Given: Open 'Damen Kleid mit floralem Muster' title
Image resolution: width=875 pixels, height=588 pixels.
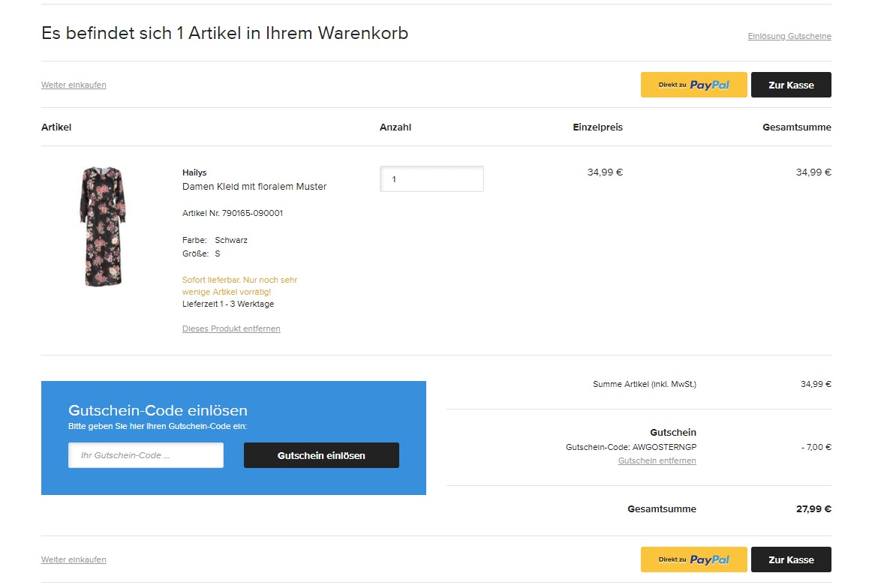Looking at the screenshot, I should (x=254, y=187).
